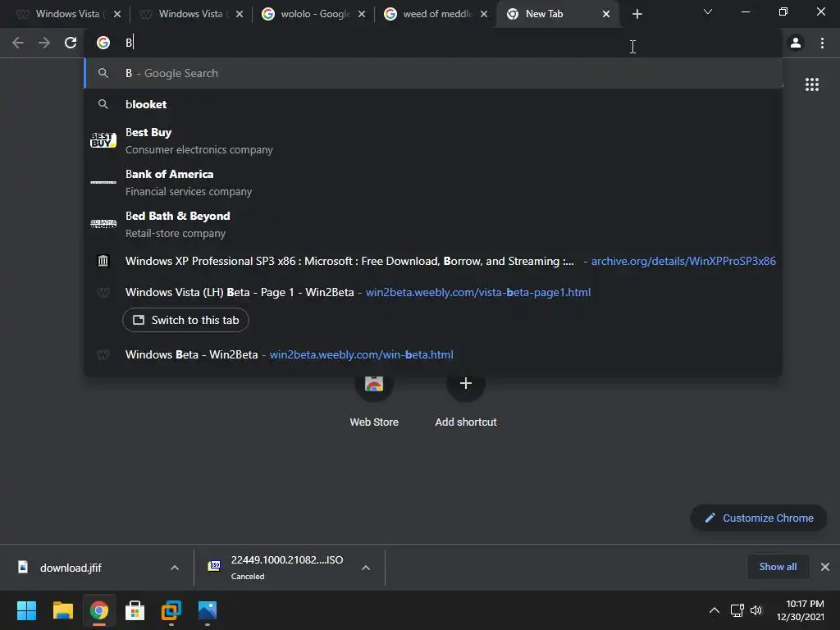Open the clock showing 10:17 PM

tap(801, 610)
